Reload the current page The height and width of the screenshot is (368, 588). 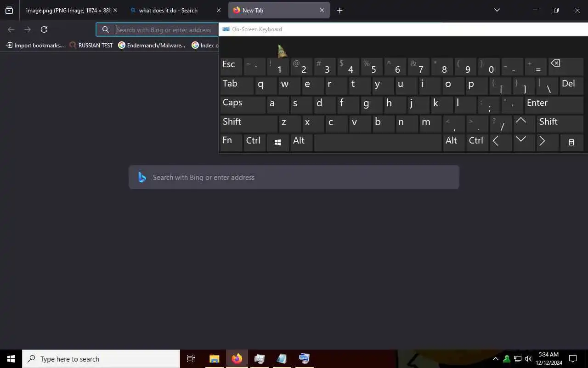[x=44, y=29]
